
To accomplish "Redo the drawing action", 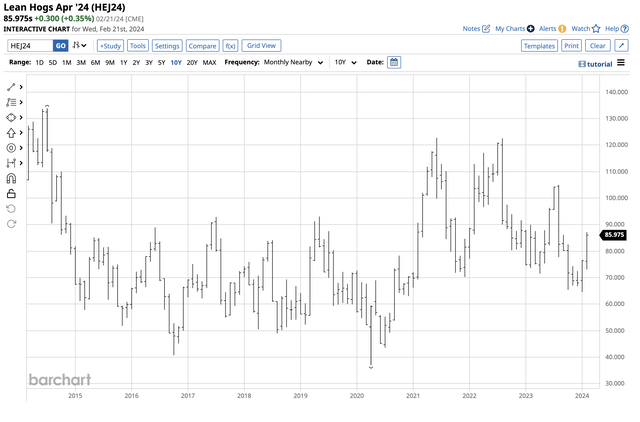I will (11, 224).
